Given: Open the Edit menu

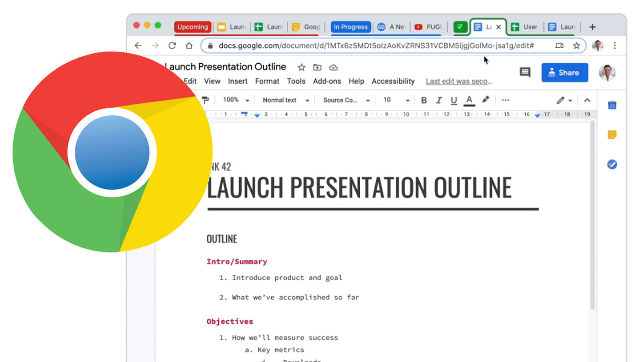Looking at the screenshot, I should click(x=190, y=81).
